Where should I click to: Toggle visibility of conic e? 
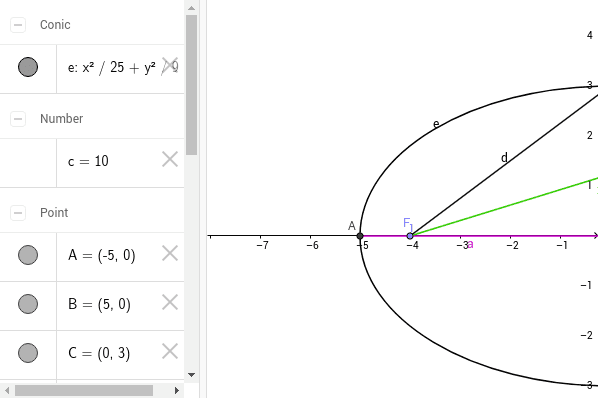point(28,67)
